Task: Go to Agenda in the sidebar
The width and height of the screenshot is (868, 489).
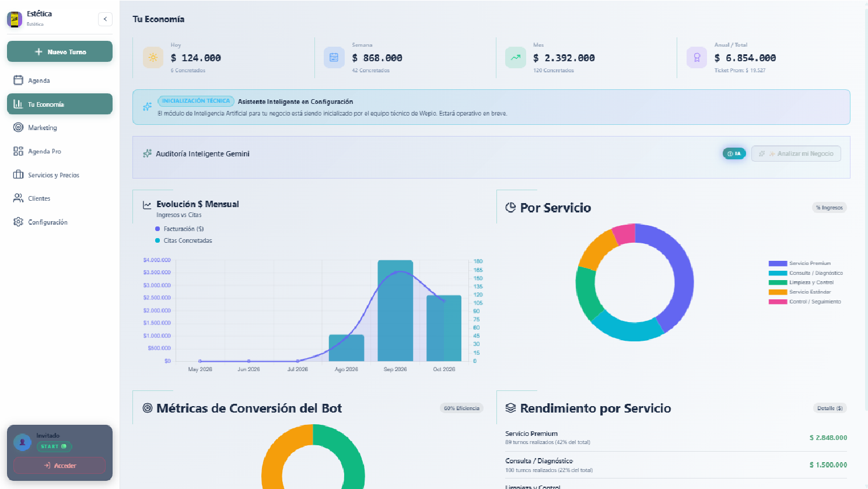Action: 60,81
